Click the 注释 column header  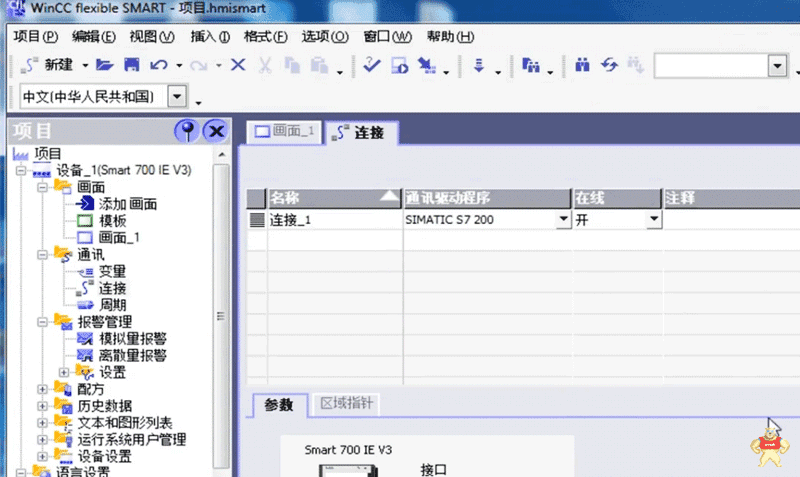click(x=731, y=198)
